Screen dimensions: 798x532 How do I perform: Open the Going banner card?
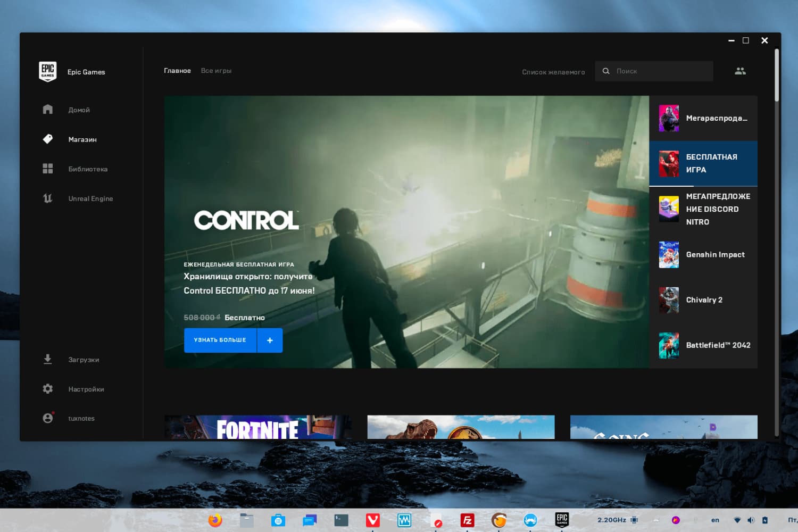(663, 427)
